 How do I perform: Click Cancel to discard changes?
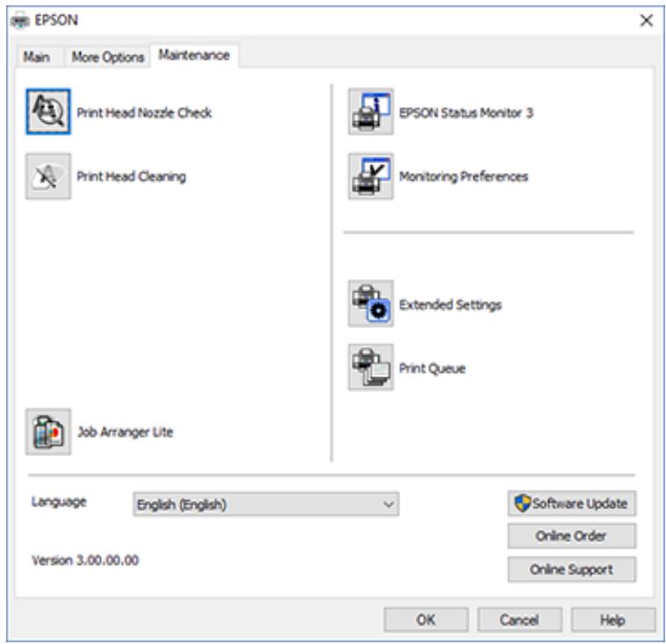pyautogui.click(x=519, y=619)
